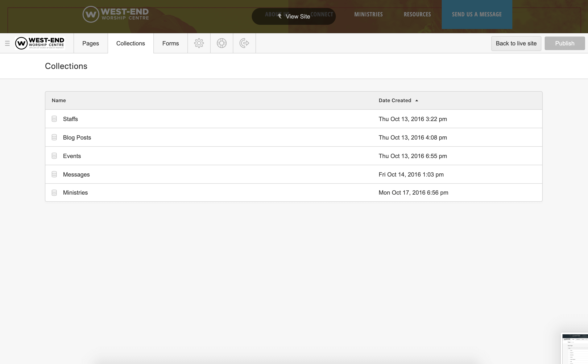The height and width of the screenshot is (364, 588).
Task: Open the Staffs collection
Action: pyautogui.click(x=294, y=119)
